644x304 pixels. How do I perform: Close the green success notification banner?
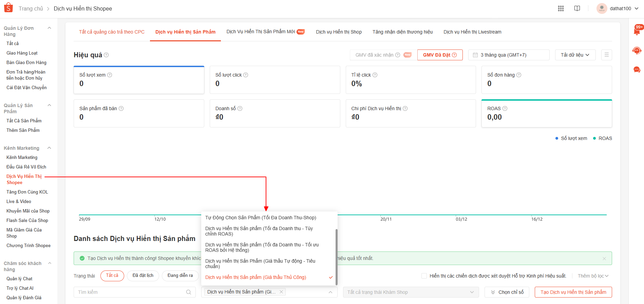(x=604, y=259)
